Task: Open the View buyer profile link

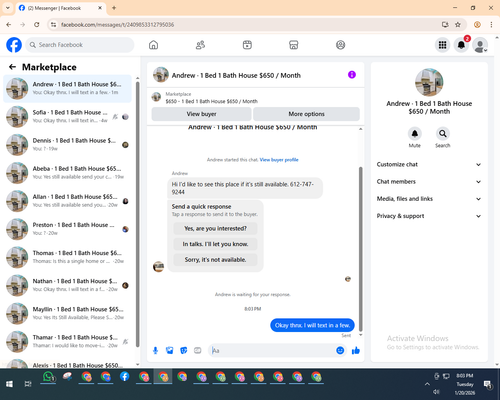Action: click(x=279, y=160)
